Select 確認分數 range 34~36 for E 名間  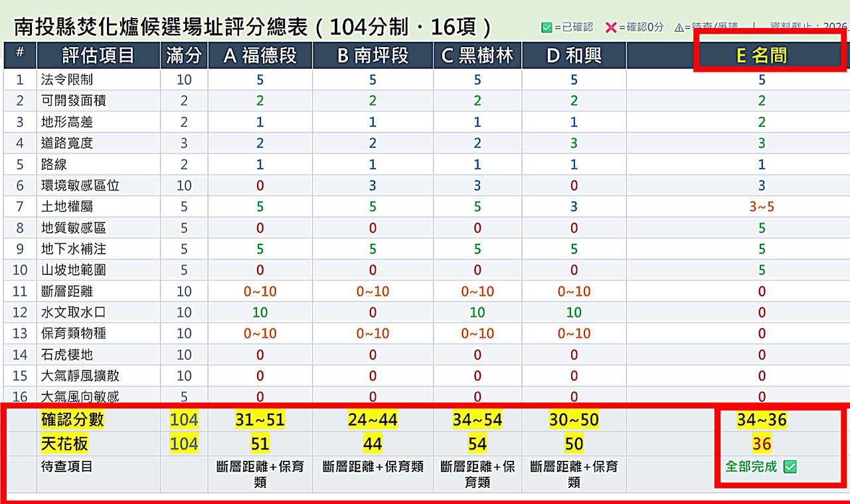pos(762,420)
